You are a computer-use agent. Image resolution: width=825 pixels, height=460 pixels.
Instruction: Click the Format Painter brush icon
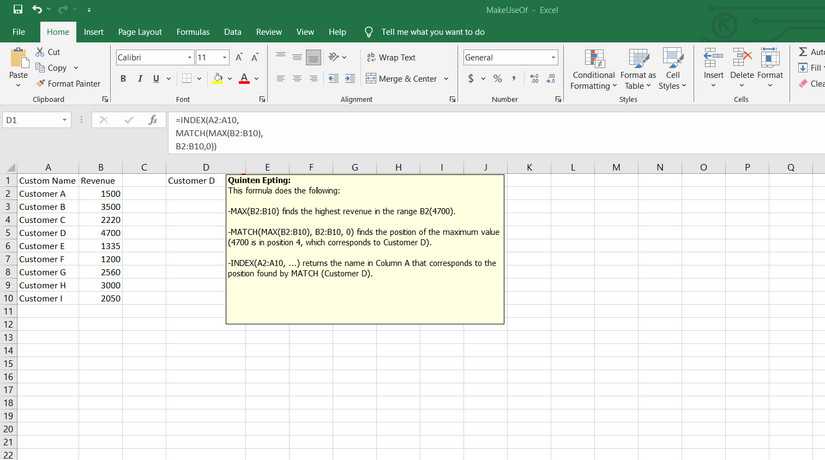click(x=40, y=84)
